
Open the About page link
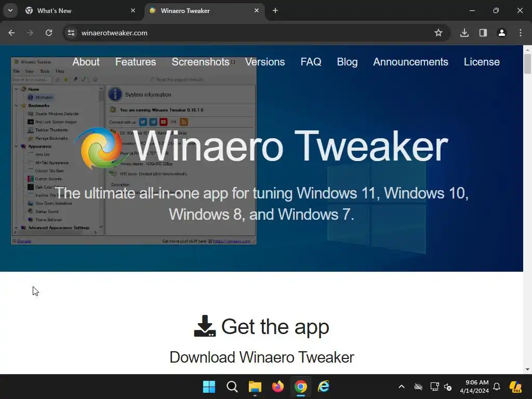86,62
